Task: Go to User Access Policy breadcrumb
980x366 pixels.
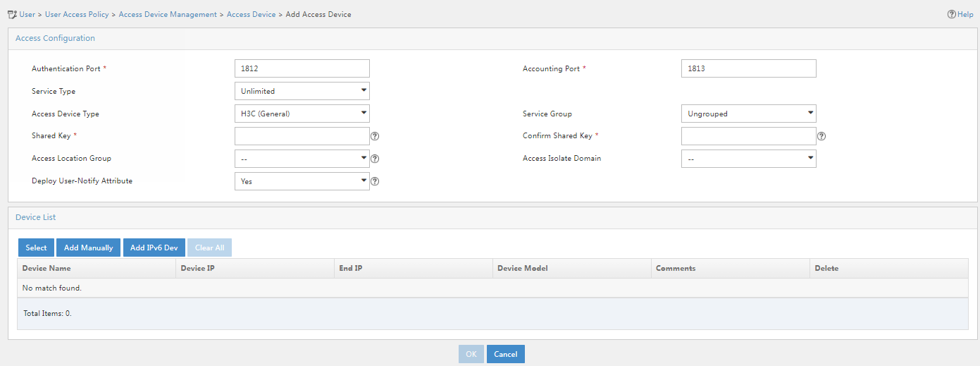Action: [x=77, y=14]
